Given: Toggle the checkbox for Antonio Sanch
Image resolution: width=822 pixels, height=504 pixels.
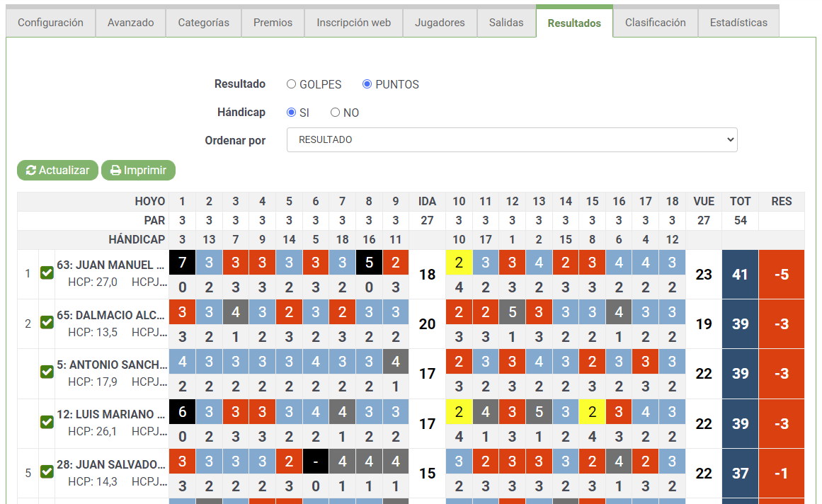Looking at the screenshot, I should pos(47,372).
